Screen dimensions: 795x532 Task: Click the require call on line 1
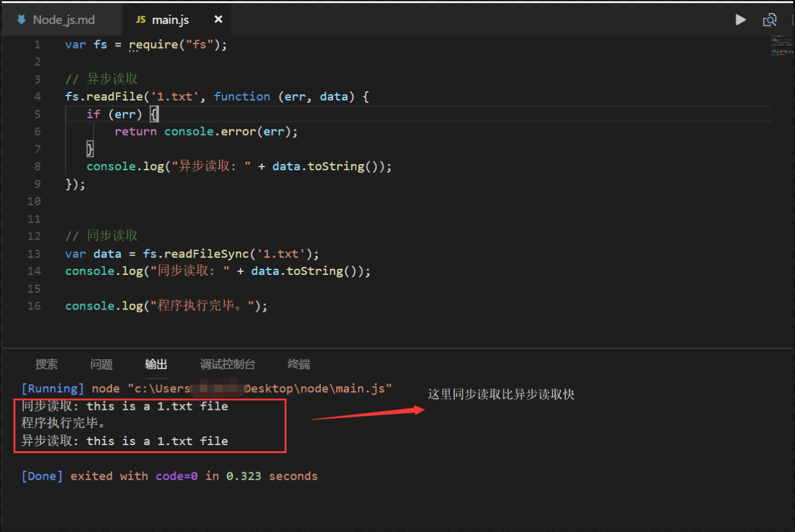click(x=149, y=45)
